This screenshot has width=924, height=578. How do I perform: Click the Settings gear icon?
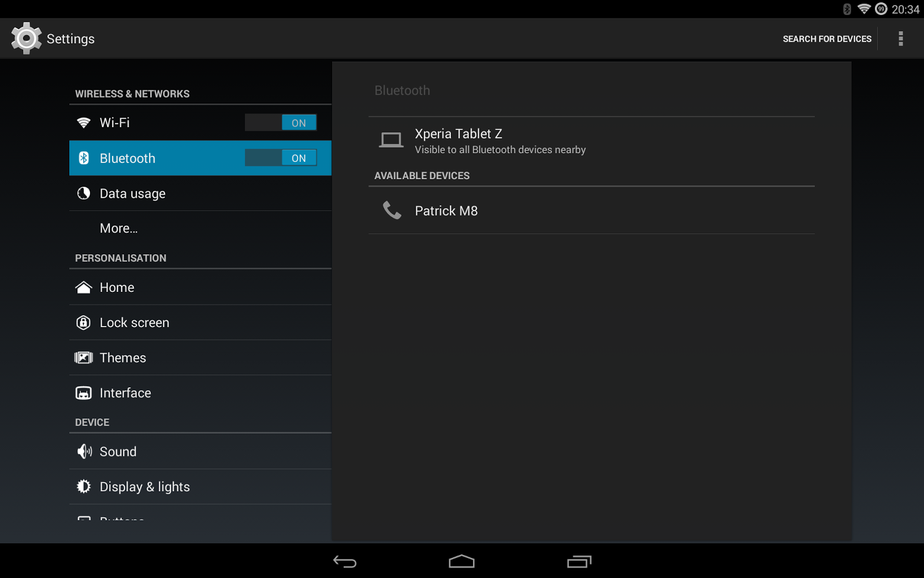(x=26, y=39)
